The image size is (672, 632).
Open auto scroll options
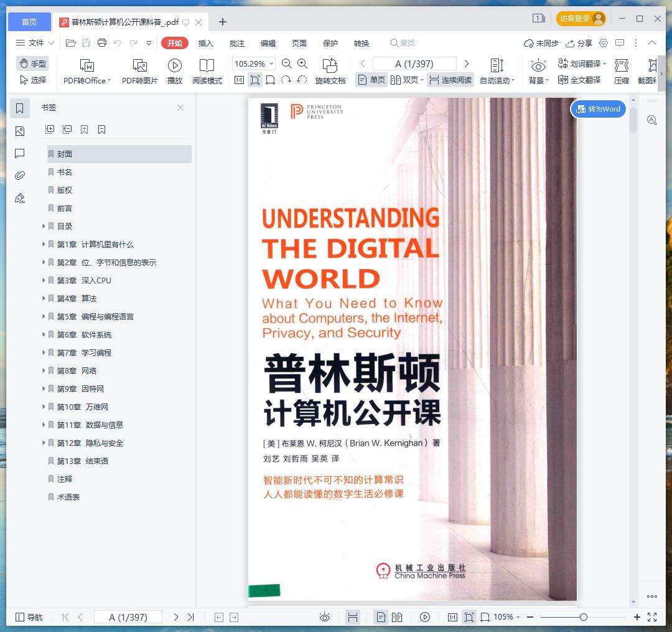tap(497, 72)
